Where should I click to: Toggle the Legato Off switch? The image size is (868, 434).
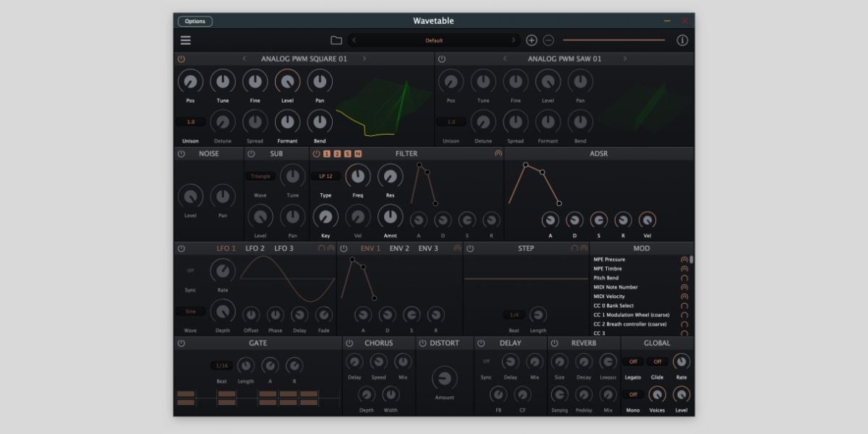633,362
